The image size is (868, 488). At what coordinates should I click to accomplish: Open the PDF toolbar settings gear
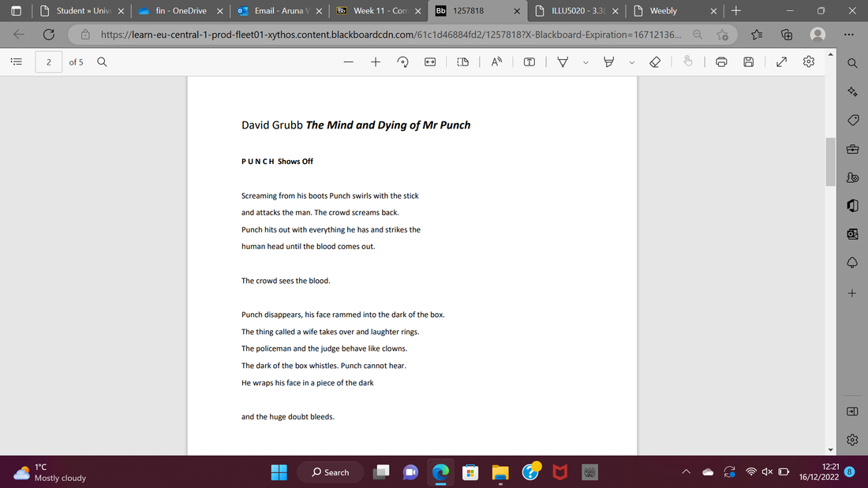point(809,62)
